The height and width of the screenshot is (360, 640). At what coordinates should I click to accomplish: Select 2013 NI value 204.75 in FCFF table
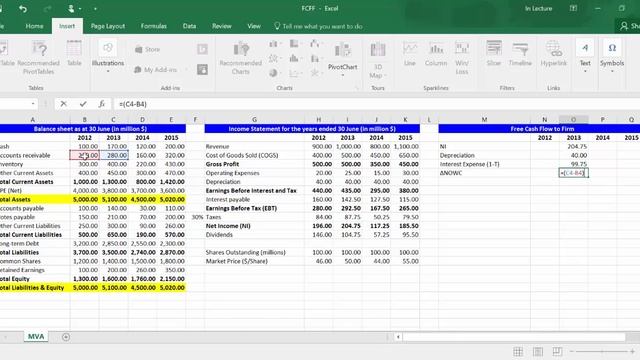pos(573,147)
